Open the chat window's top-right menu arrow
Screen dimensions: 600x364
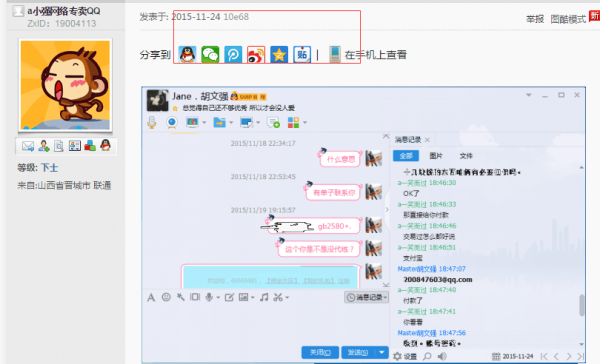(x=528, y=95)
